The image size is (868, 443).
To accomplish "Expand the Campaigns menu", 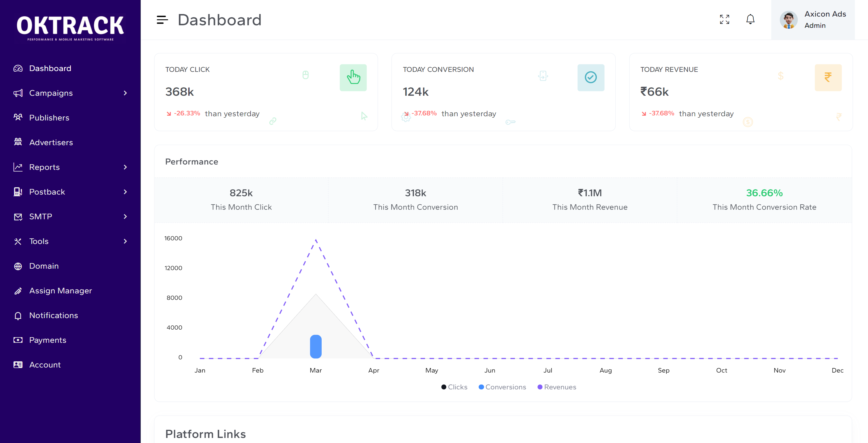I will point(125,93).
